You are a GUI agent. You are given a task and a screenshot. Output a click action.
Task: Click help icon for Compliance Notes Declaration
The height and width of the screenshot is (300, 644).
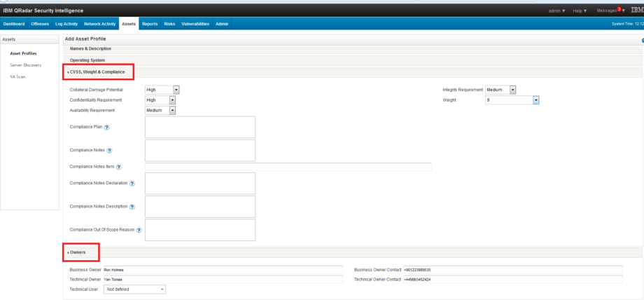tap(132, 183)
